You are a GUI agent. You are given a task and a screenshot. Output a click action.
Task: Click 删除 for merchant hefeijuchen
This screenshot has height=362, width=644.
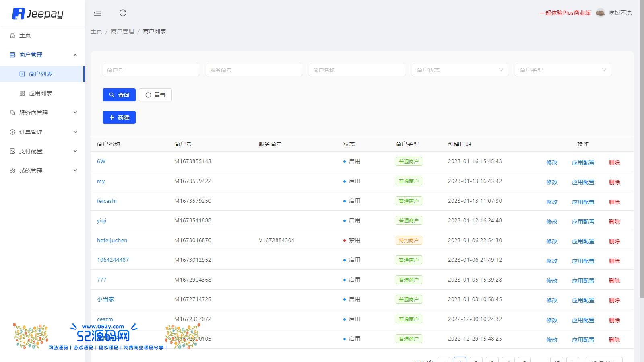tap(614, 241)
